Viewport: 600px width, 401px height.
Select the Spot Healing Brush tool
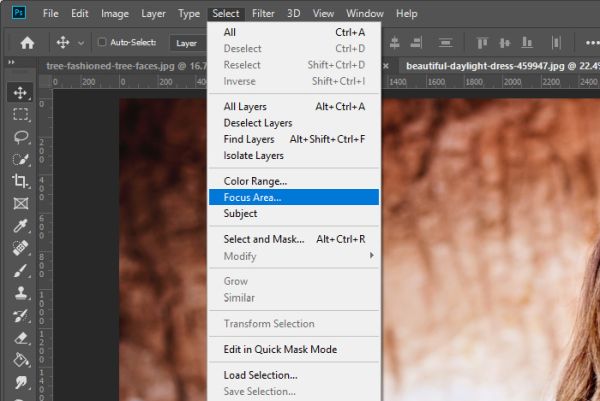[x=21, y=248]
